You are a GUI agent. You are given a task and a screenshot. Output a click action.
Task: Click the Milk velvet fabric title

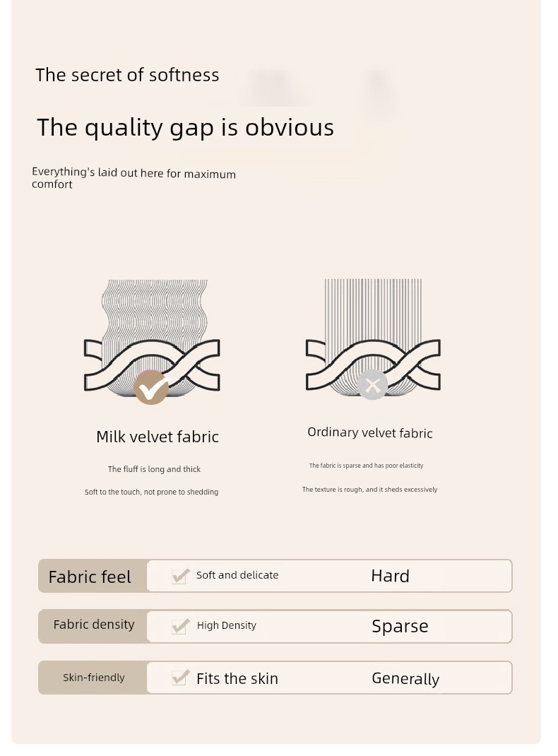pos(158,437)
